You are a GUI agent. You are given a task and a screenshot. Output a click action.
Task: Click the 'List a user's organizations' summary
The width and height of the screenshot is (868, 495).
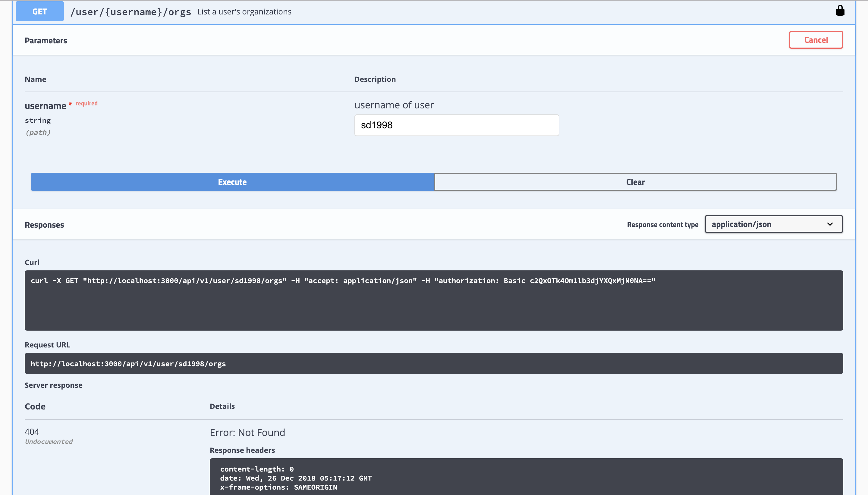tap(244, 12)
